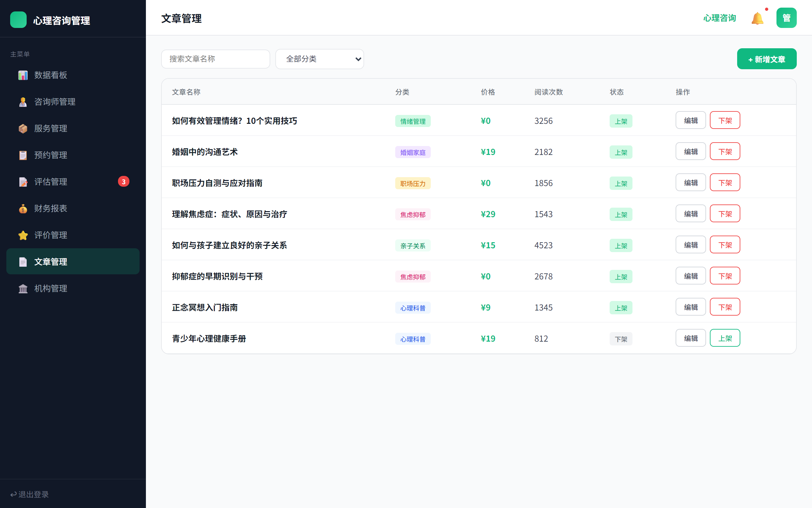Click article title 职场压力自测与应对指南

point(217,183)
